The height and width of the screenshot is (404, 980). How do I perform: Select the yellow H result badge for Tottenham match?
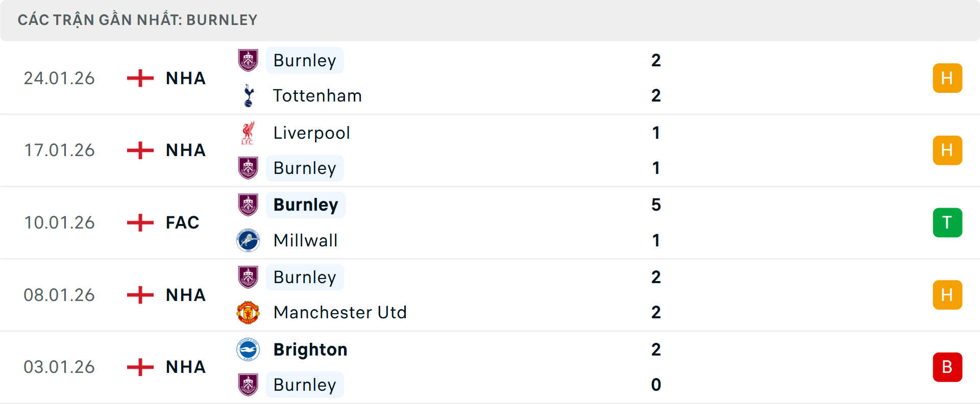[947, 78]
